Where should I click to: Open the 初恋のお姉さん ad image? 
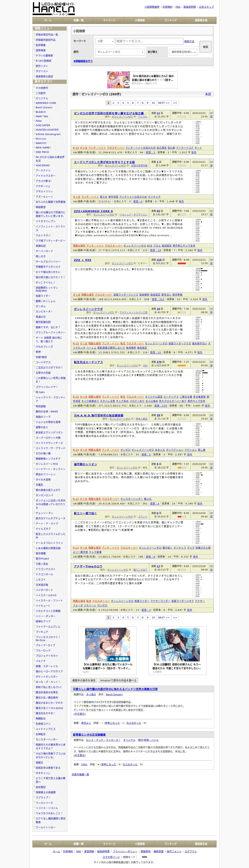(x=177, y=645)
